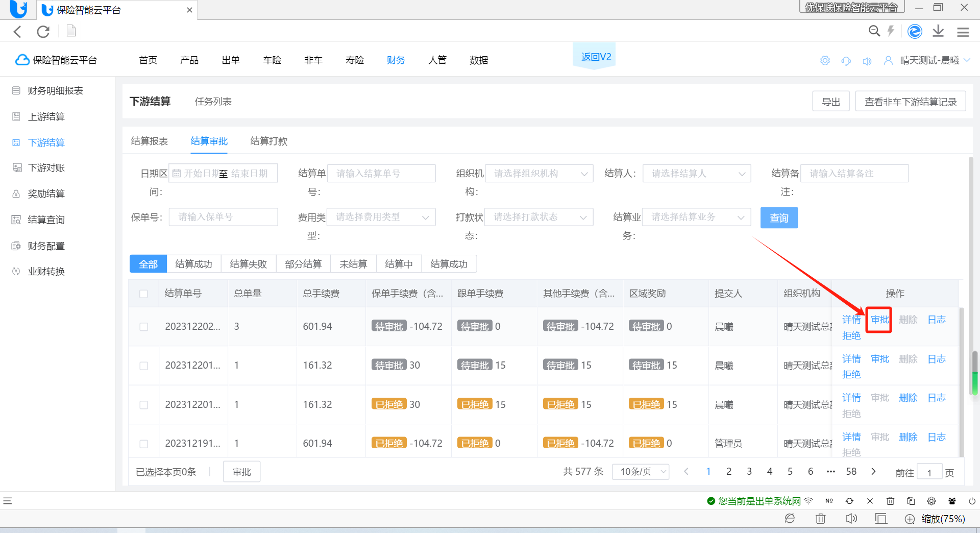Open the downloads arrow icon

938,31
